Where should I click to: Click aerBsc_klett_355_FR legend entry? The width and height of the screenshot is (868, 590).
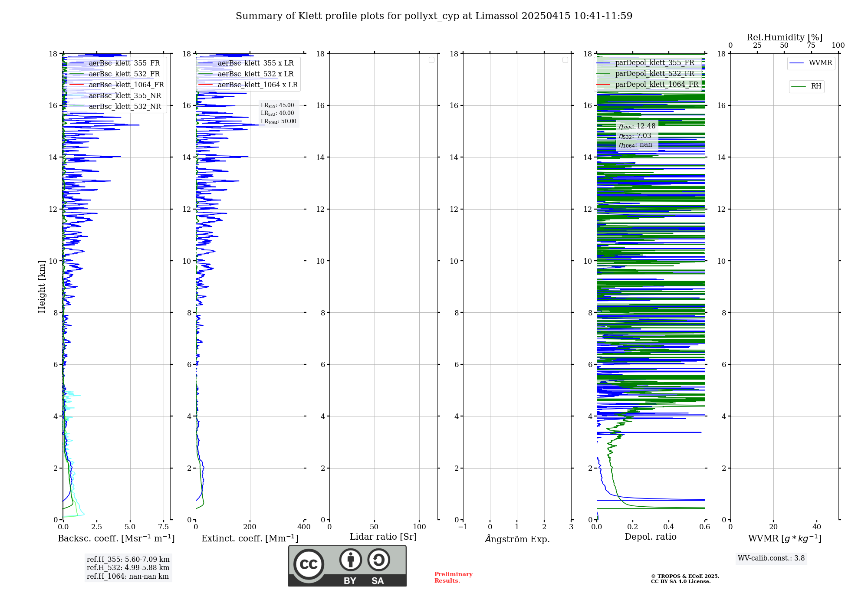(124, 63)
